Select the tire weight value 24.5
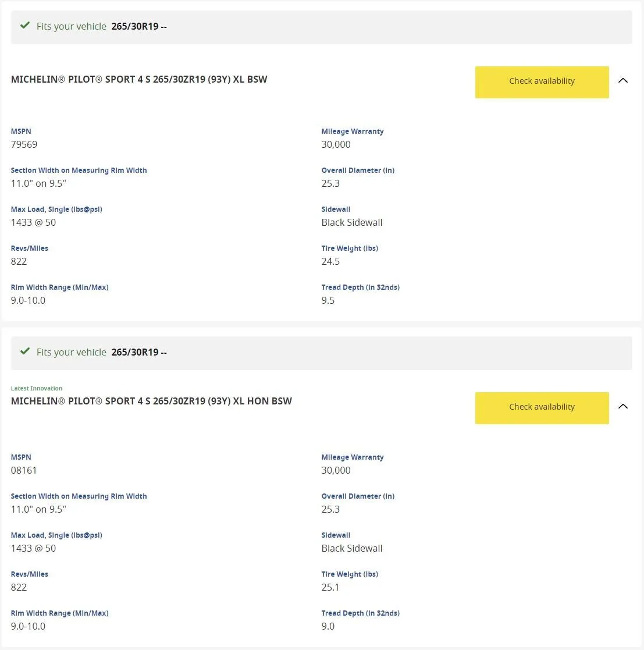Image resolution: width=644 pixels, height=650 pixels. pyautogui.click(x=330, y=261)
